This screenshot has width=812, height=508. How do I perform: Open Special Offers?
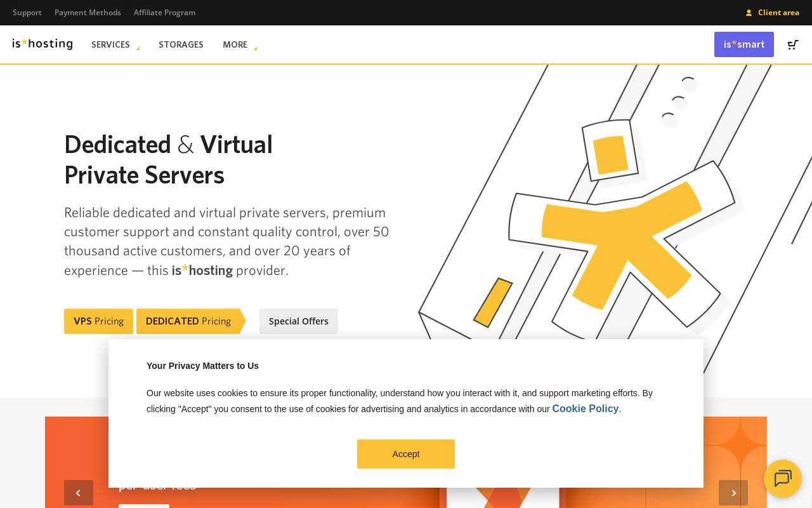pyautogui.click(x=299, y=321)
